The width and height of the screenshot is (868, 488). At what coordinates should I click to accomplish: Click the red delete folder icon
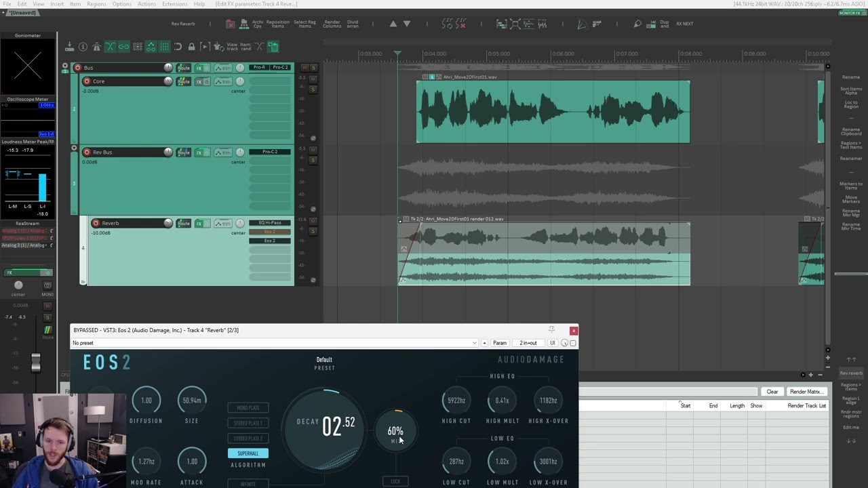tap(231, 24)
